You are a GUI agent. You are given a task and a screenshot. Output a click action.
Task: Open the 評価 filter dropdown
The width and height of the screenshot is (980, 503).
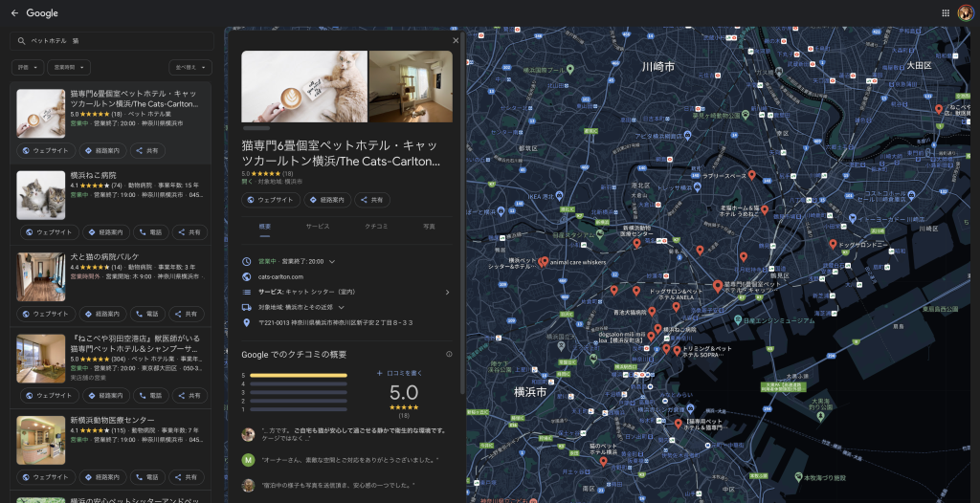[x=28, y=68]
